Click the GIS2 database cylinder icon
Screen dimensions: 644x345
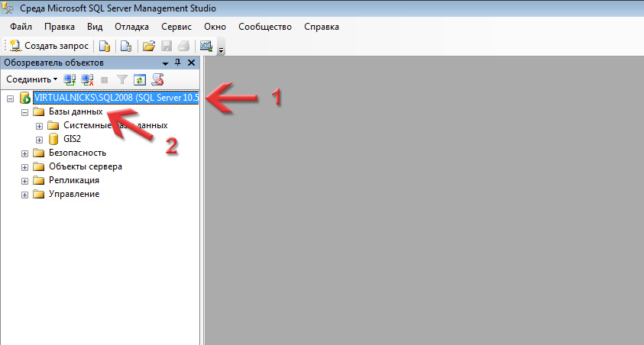[x=53, y=139]
